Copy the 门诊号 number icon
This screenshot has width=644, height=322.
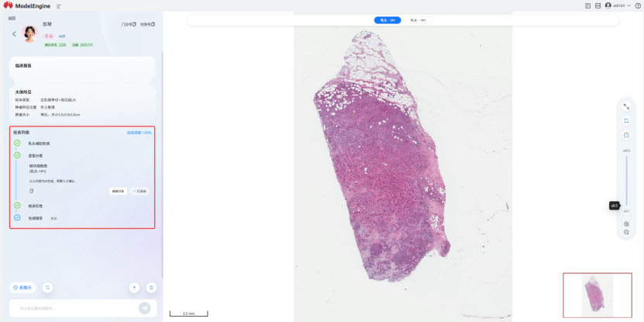click(134, 24)
